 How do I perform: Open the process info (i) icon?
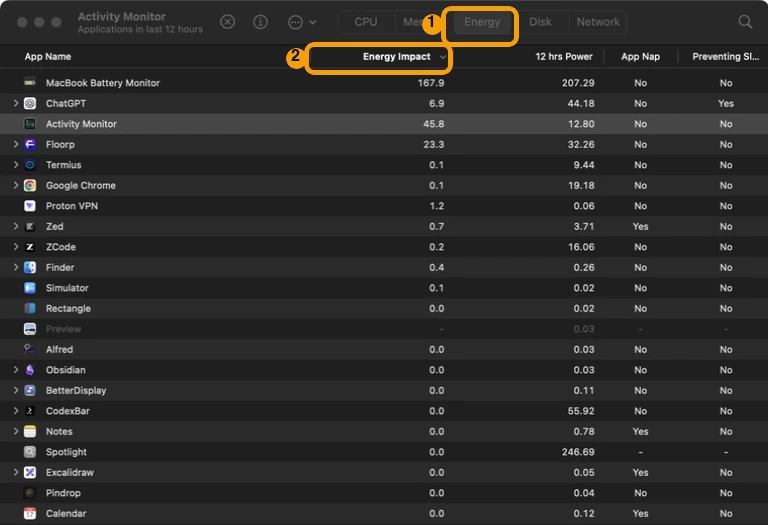[261, 22]
